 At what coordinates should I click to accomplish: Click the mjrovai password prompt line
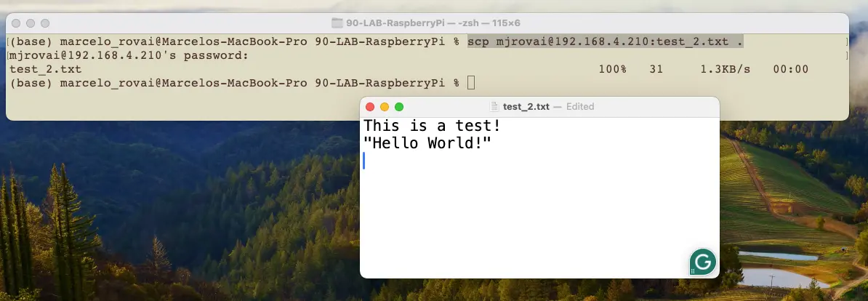tap(128, 55)
